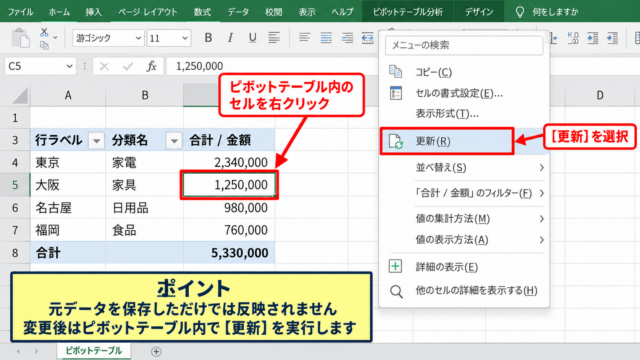The height and width of the screenshot is (360, 640).
Task: Click cell containing 東京
Action: click(x=68, y=162)
